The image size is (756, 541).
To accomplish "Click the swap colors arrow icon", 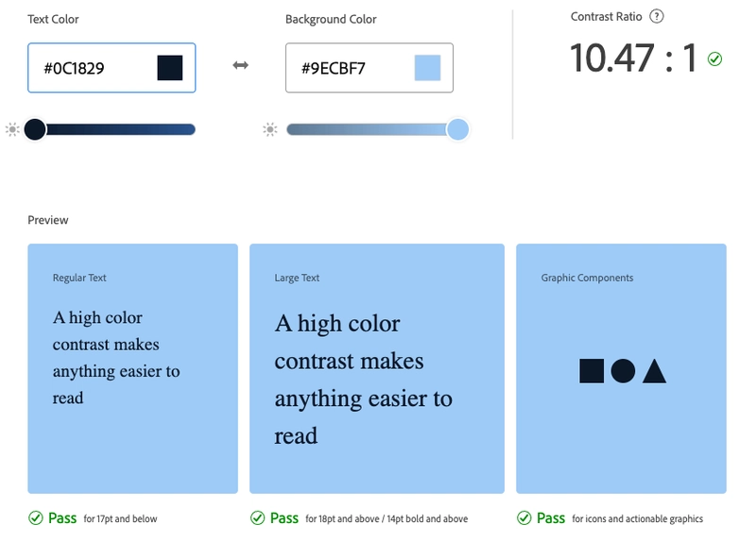I will [x=240, y=66].
